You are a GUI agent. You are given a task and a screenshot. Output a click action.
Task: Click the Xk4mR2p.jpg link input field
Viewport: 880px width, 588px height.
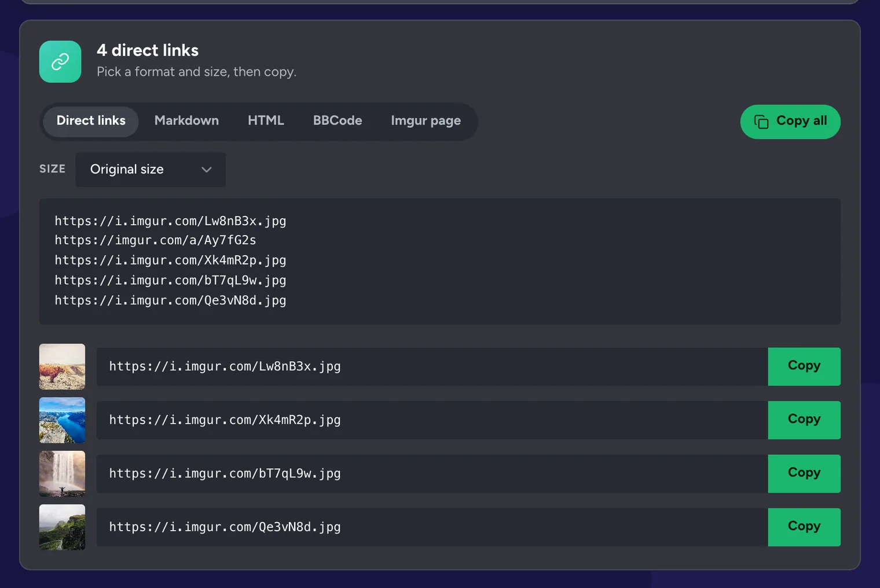432,420
